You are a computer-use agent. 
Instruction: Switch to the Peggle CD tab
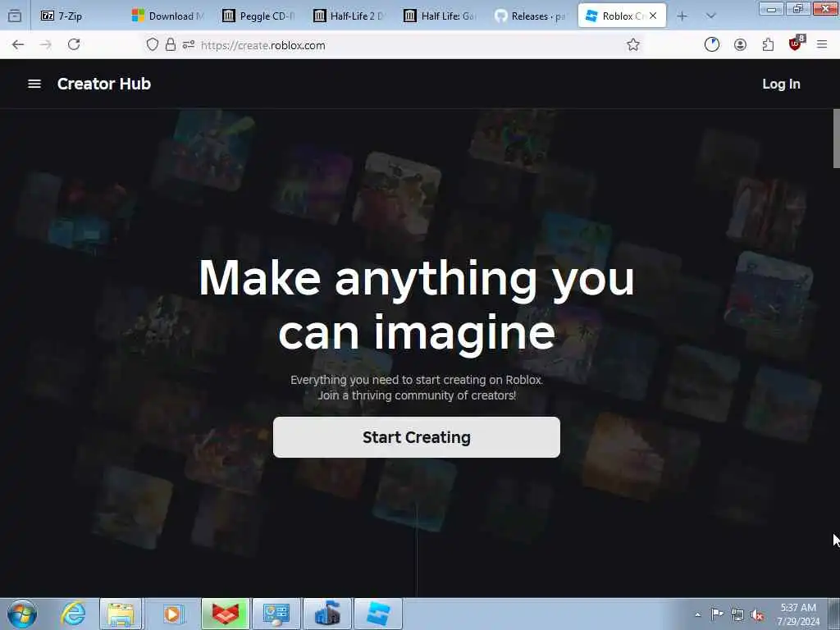pos(260,16)
